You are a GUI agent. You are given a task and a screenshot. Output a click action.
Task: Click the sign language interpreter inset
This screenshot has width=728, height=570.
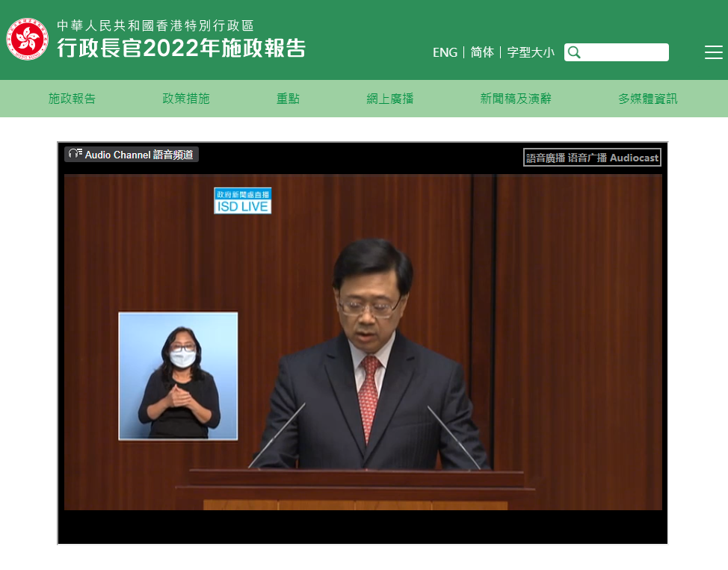click(178, 376)
